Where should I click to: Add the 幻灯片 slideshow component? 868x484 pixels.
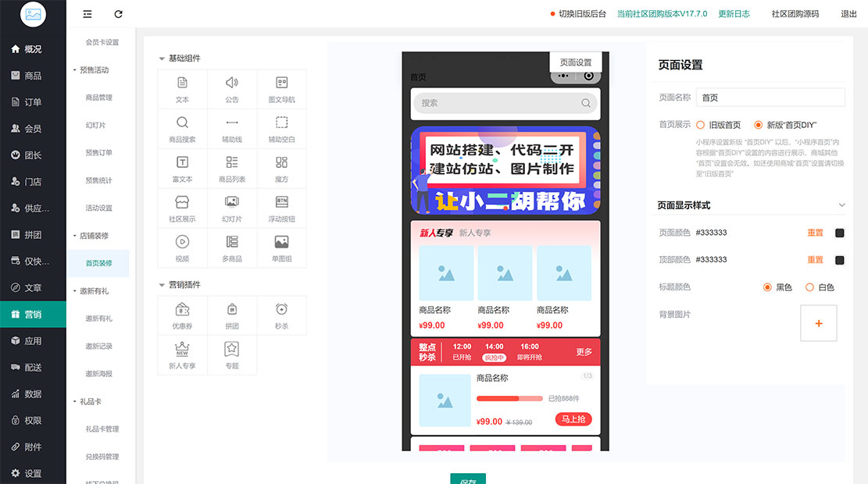(x=232, y=209)
